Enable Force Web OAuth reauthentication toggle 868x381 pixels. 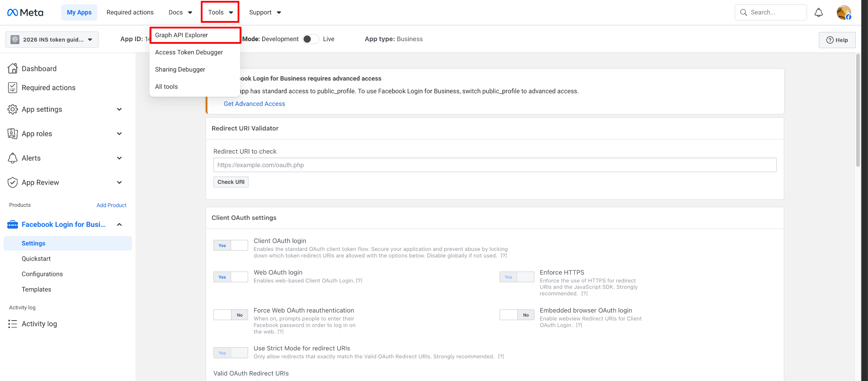231,315
